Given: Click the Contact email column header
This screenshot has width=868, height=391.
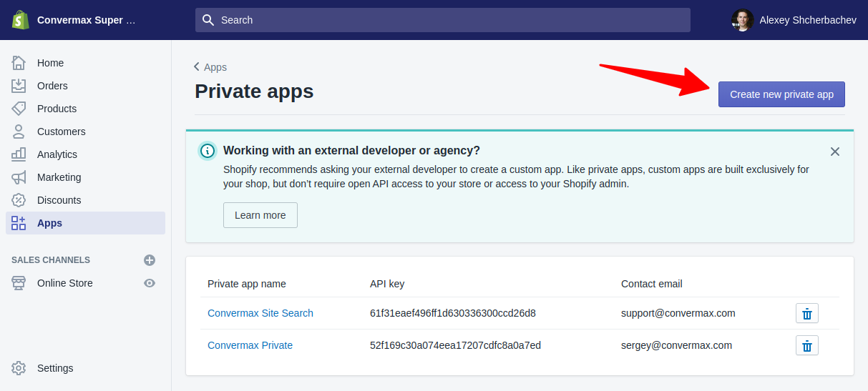Looking at the screenshot, I should click(652, 284).
